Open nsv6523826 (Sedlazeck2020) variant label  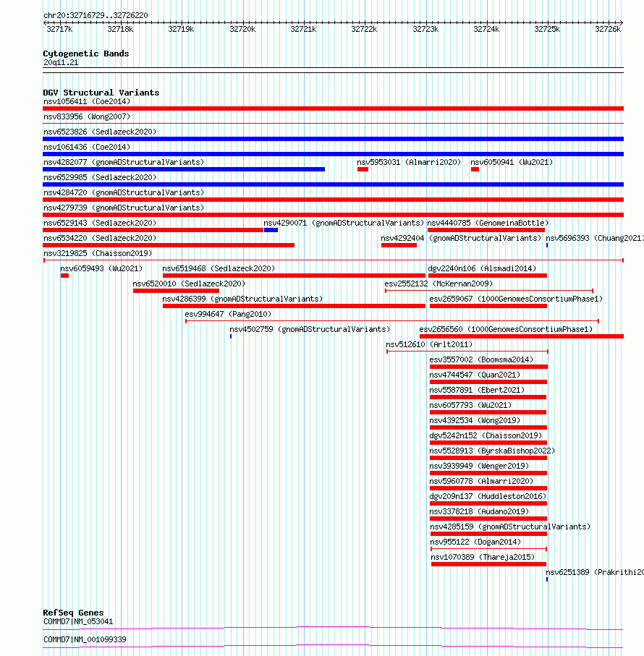(100, 132)
